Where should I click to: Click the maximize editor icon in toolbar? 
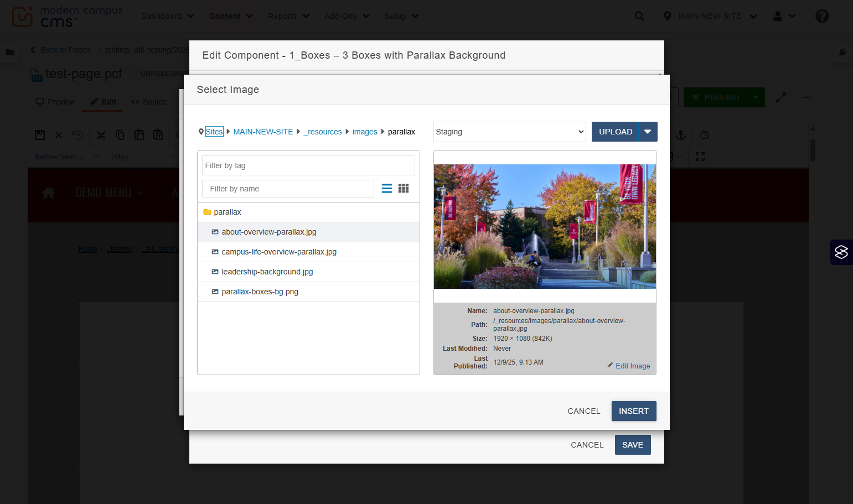(x=700, y=157)
